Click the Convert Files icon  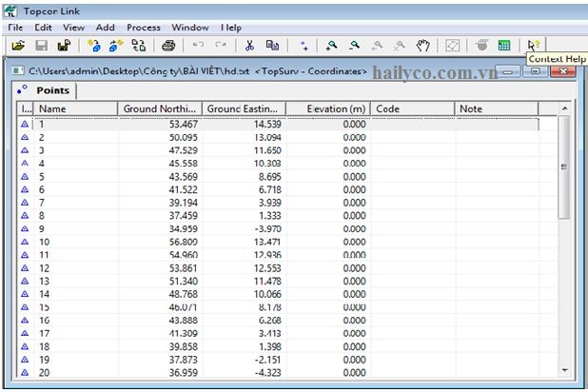pos(139,46)
